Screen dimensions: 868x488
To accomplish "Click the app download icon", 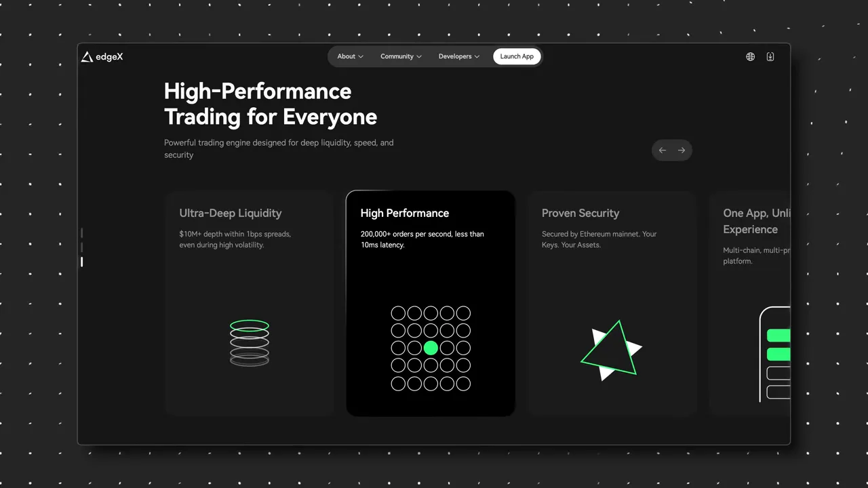I will (770, 57).
